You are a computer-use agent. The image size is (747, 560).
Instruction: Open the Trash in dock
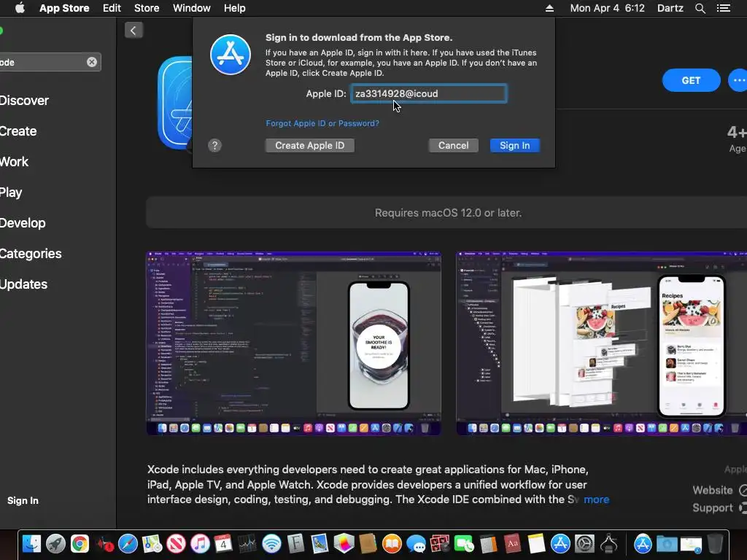(x=715, y=544)
